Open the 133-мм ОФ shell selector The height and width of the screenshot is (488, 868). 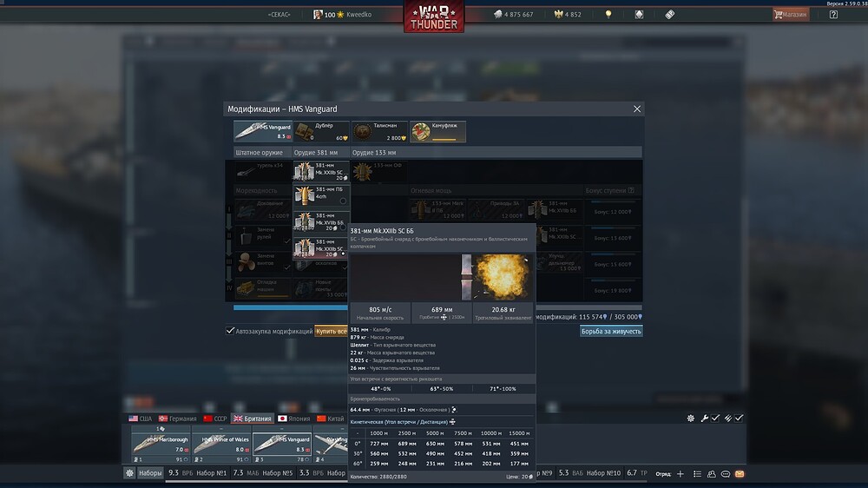tap(380, 171)
